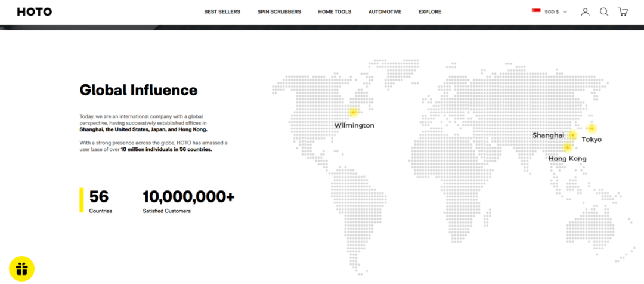The width and height of the screenshot is (644, 284).
Task: Click the yellow gift rewards icon
Action: click(x=22, y=268)
